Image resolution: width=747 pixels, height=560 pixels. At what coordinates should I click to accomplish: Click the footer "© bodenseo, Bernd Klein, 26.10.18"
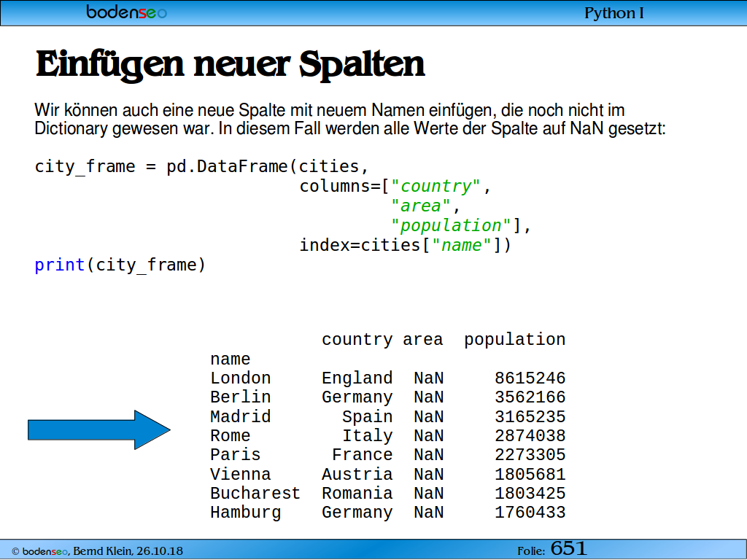pyautogui.click(x=97, y=551)
